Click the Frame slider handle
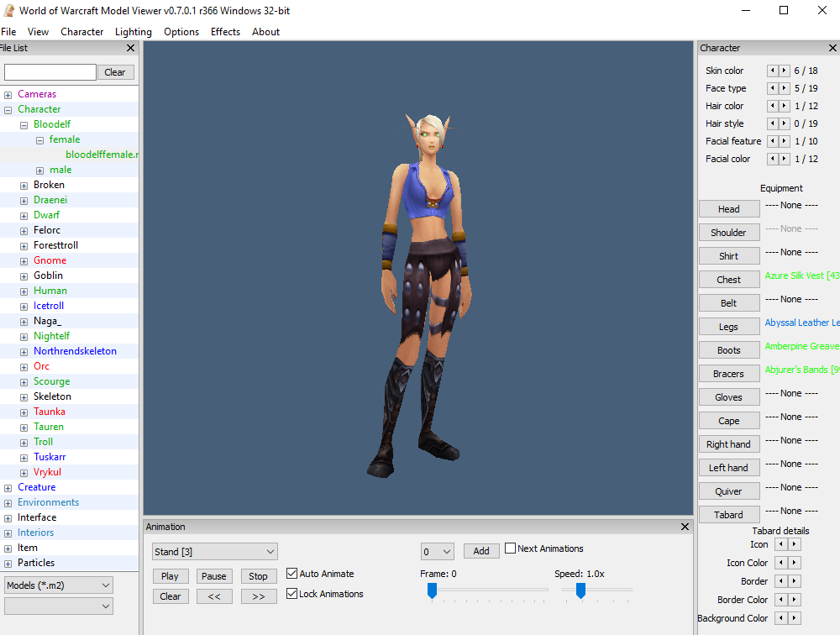 pos(432,591)
